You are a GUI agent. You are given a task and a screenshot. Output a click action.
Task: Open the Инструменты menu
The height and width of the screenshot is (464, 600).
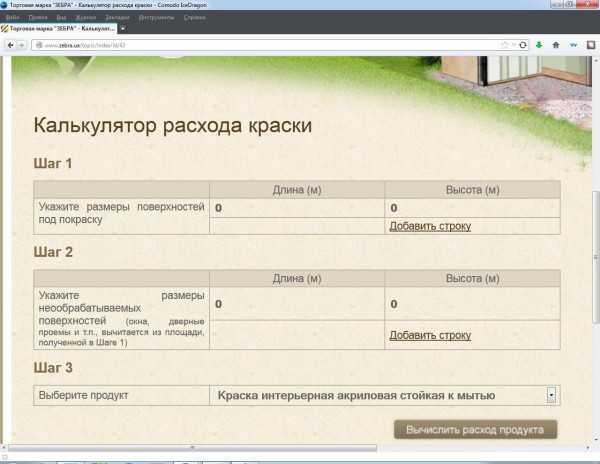(x=158, y=18)
